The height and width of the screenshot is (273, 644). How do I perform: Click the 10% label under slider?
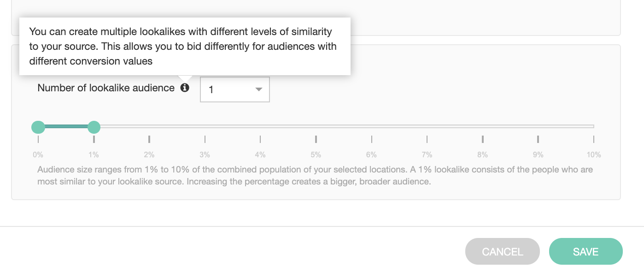(593, 155)
